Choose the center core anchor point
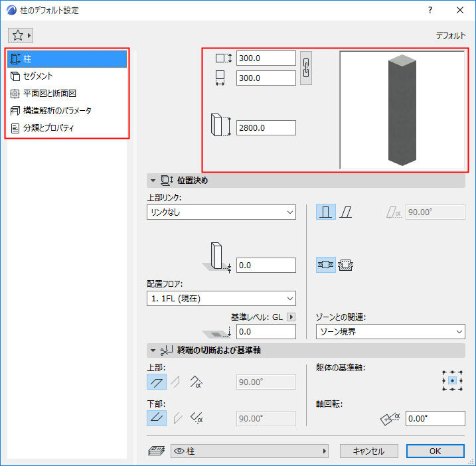Viewport: 476px width, 466px height. (452, 380)
